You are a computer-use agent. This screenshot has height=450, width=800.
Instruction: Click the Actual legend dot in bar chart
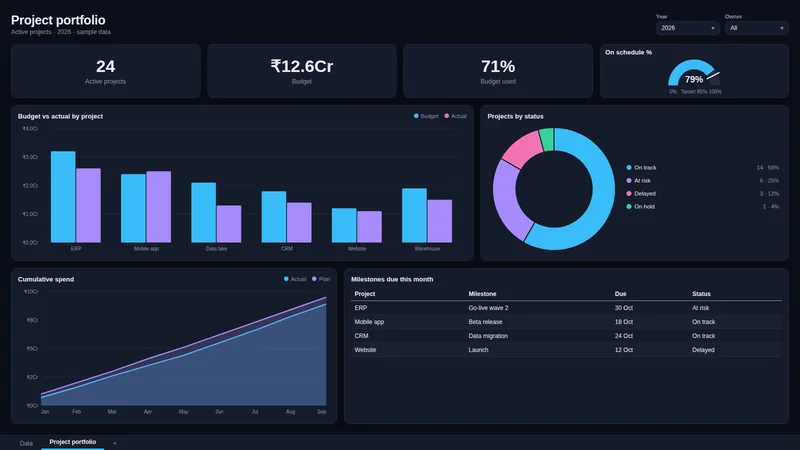click(447, 116)
